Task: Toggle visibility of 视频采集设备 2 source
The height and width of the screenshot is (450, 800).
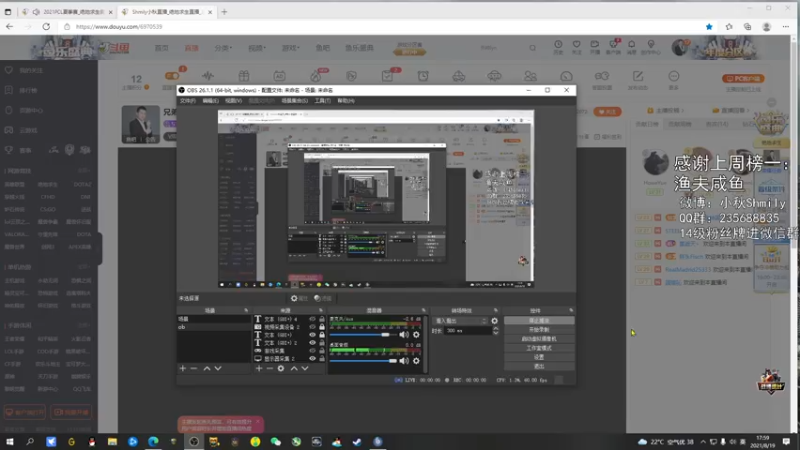Action: coord(312,327)
